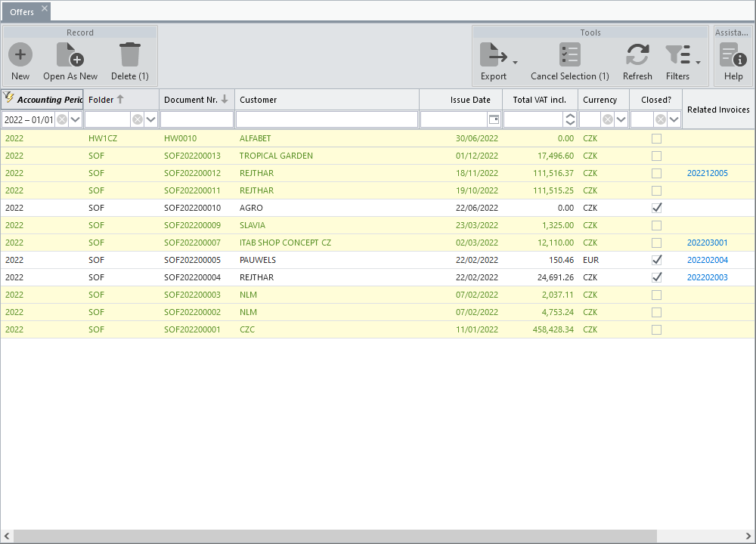Sort by Total VAT incl. column header
The width and height of the screenshot is (756, 544).
pos(540,100)
